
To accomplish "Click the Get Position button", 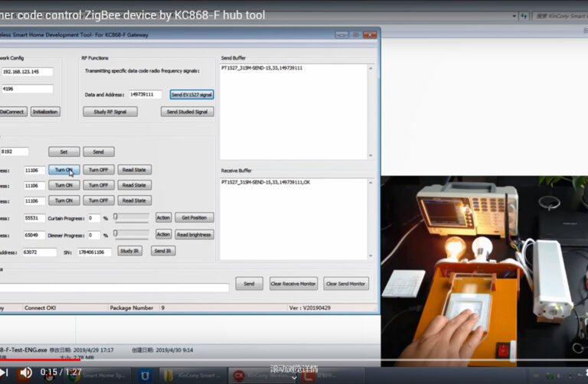I will [194, 218].
